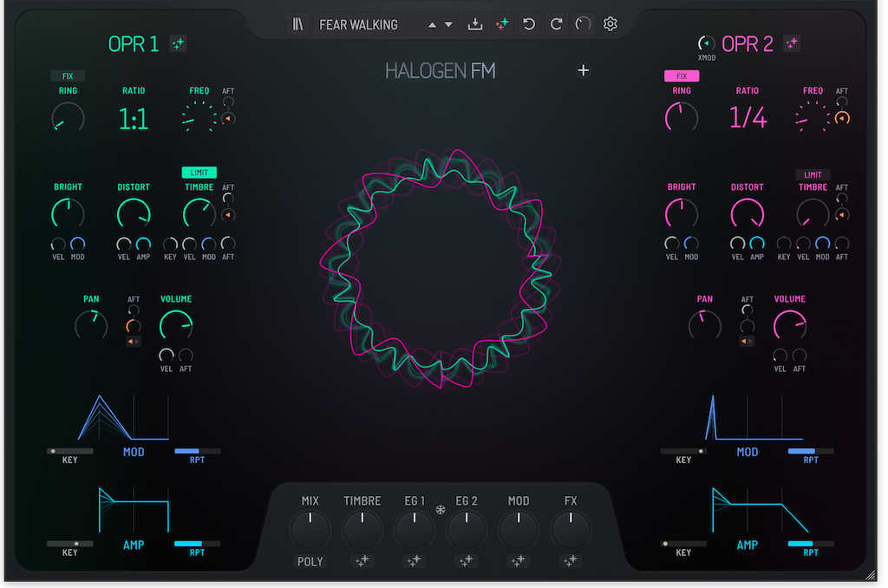
Task: Click the OPR 1 ratio value 1:1
Action: tap(134, 119)
